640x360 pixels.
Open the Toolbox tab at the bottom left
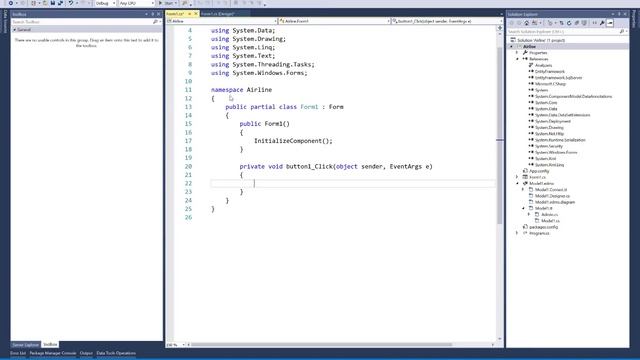tap(50, 345)
